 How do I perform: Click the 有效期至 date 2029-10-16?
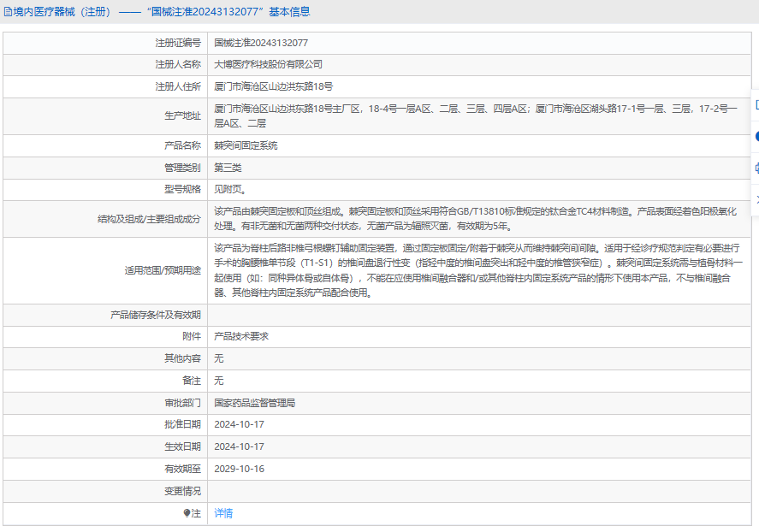click(239, 469)
